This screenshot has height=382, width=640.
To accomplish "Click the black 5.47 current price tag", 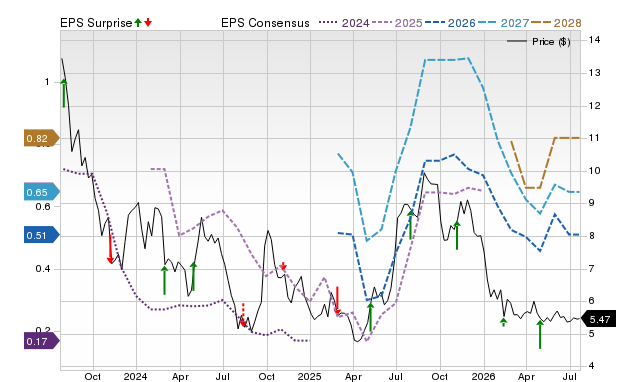I will (x=598, y=319).
